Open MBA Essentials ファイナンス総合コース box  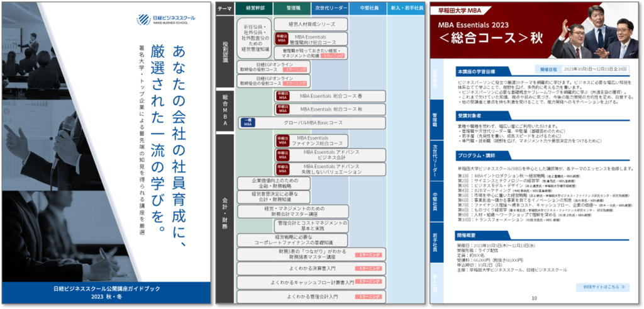[x=311, y=141]
